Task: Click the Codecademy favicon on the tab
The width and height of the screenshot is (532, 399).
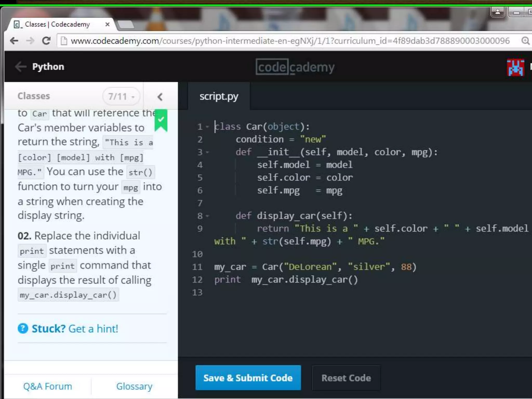Action: (x=17, y=24)
